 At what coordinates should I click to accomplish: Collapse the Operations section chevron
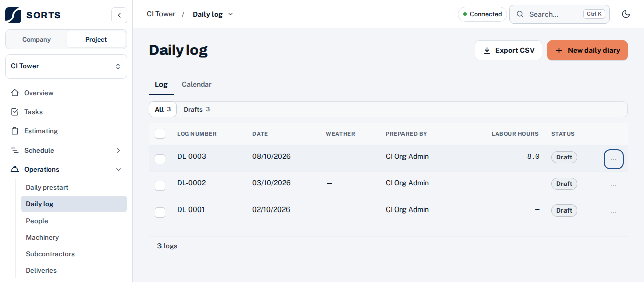[x=119, y=169]
